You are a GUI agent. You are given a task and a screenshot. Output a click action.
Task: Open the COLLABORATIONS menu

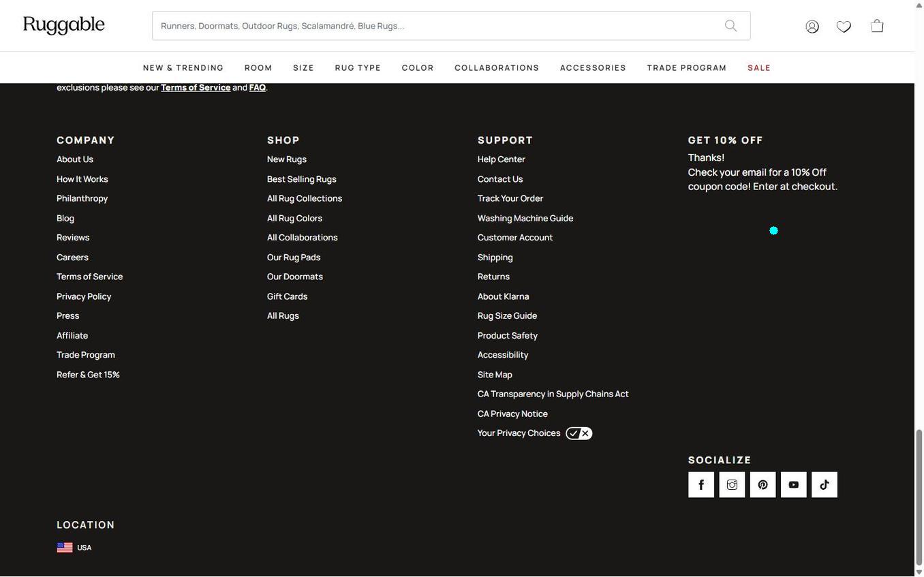coord(497,67)
